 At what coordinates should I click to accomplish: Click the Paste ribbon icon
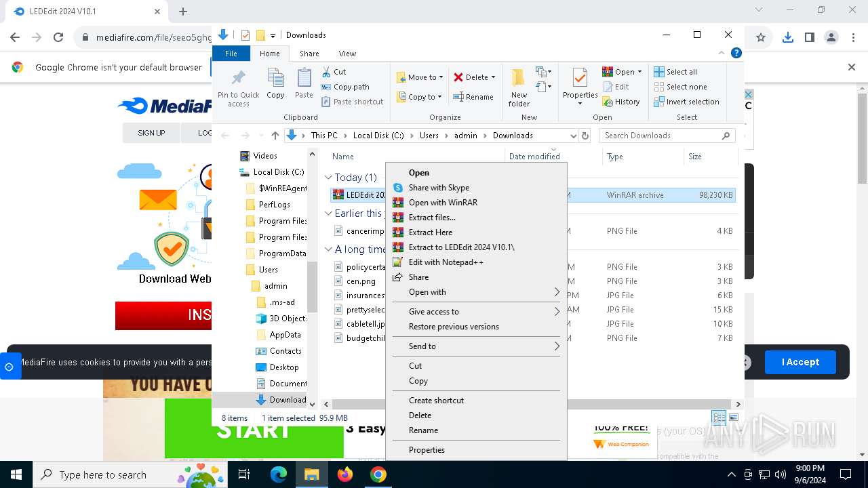click(x=304, y=78)
